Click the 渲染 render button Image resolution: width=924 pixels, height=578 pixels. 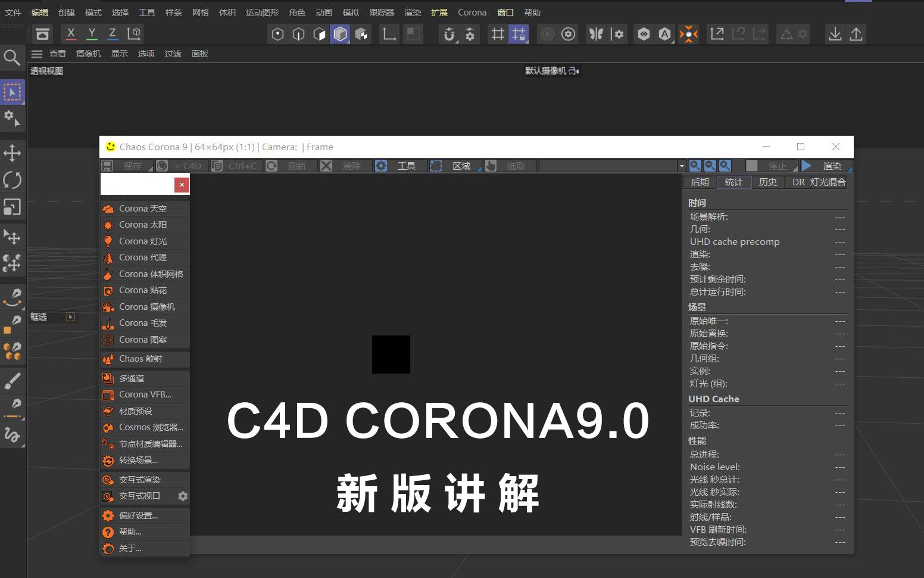826,166
